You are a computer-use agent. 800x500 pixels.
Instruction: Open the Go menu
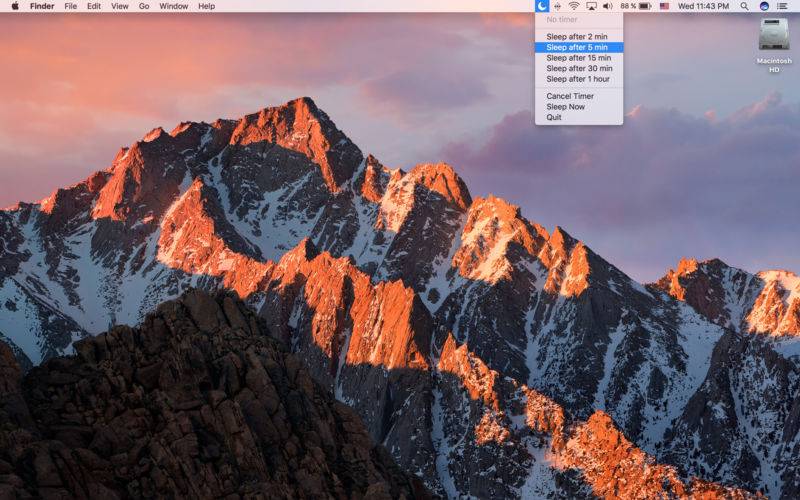pos(144,6)
